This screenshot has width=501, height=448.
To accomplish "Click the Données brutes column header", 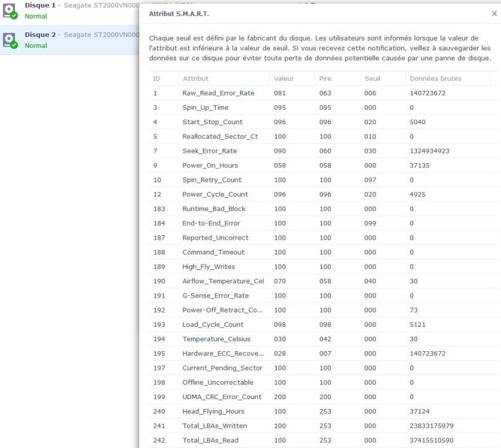I will point(435,79).
